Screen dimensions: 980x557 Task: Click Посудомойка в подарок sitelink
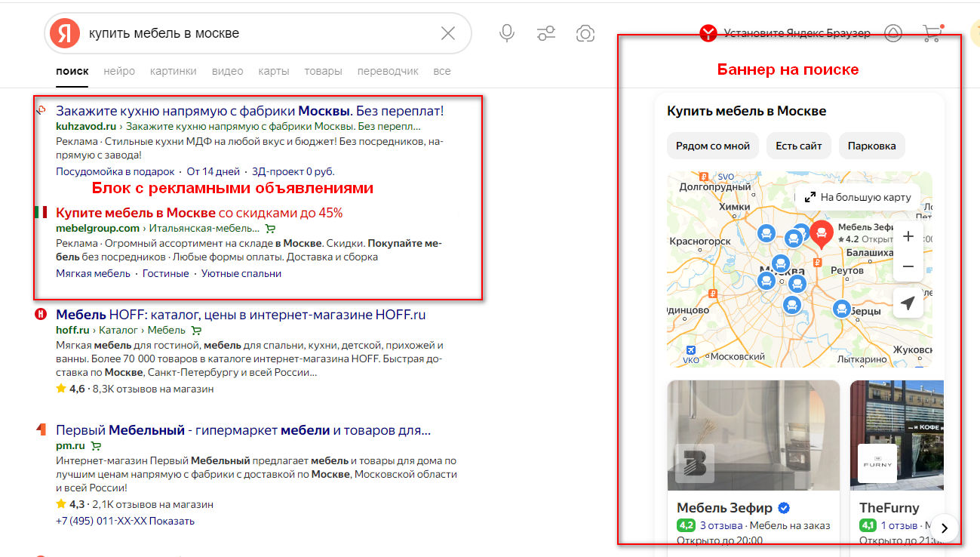coord(115,171)
